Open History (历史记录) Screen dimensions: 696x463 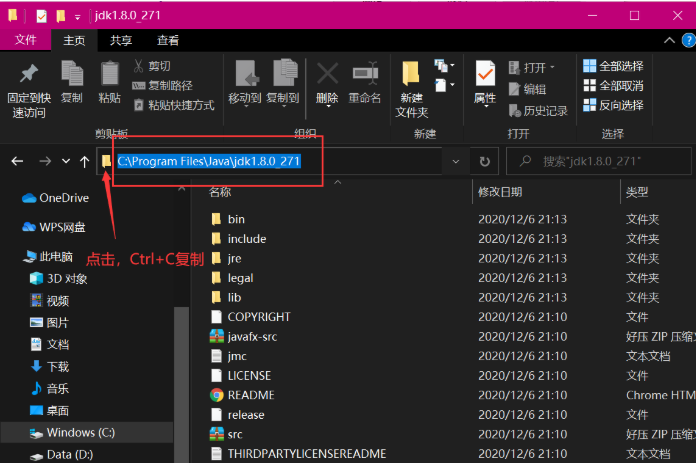point(538,111)
